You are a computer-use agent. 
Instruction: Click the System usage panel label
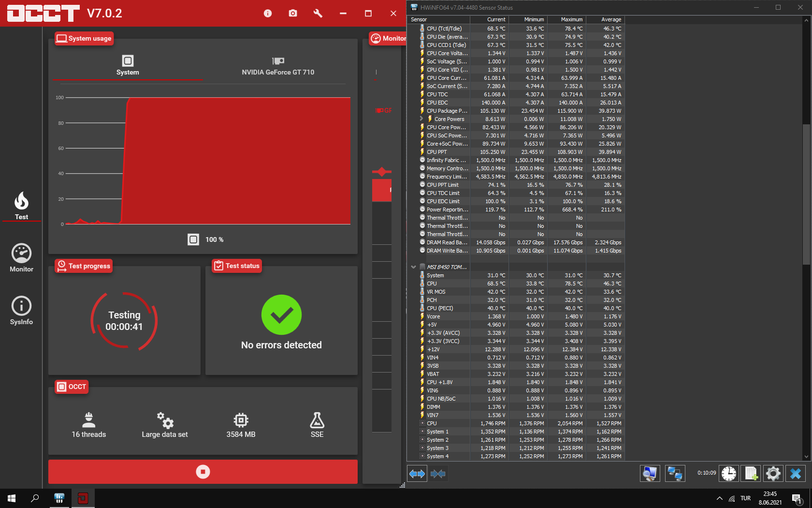click(x=85, y=38)
